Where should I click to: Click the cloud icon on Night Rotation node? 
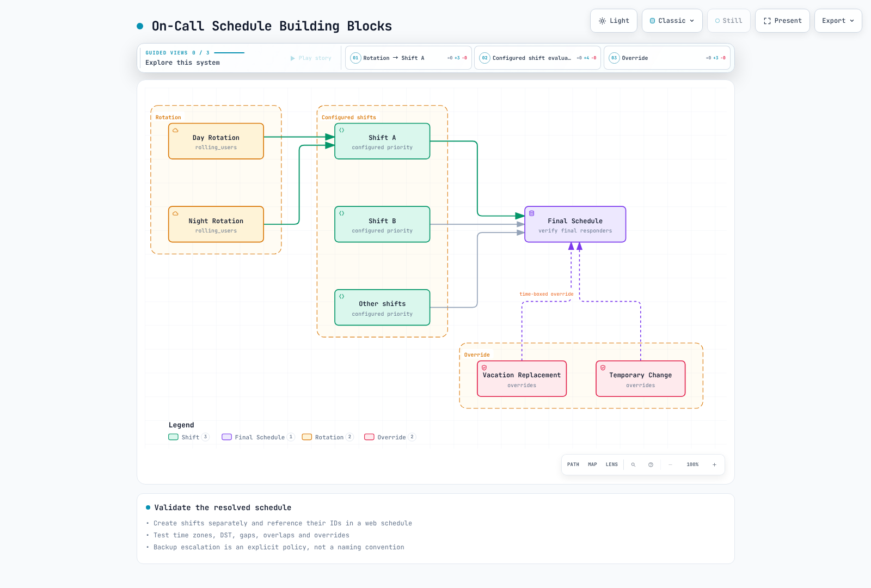[x=175, y=213]
